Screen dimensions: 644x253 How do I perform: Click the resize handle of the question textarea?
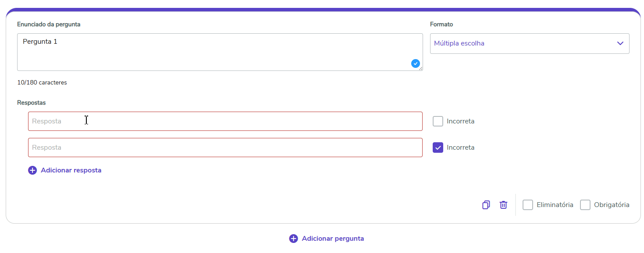click(421, 69)
